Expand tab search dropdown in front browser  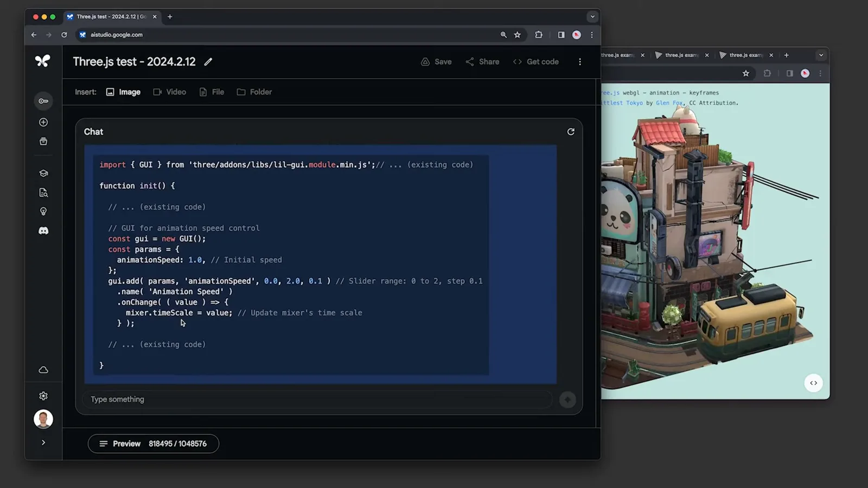pos(592,17)
